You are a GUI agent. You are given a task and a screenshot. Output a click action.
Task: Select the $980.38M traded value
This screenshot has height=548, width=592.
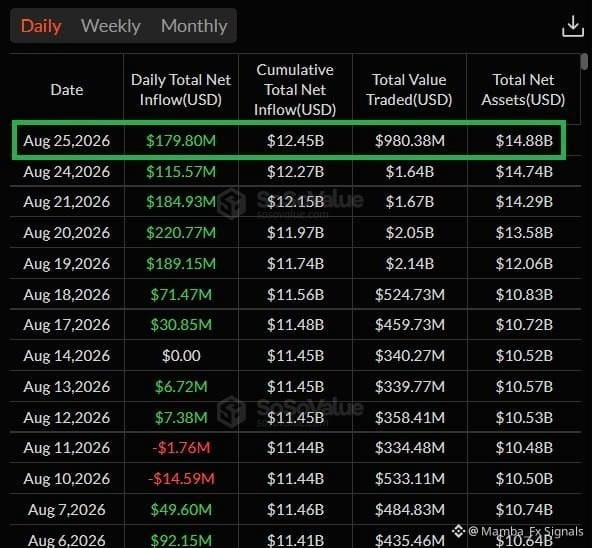point(410,141)
